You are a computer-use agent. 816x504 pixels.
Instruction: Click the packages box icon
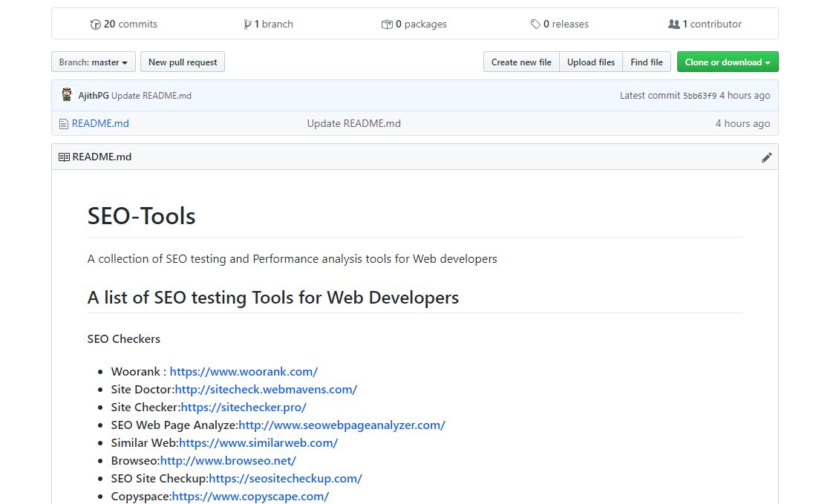387,24
